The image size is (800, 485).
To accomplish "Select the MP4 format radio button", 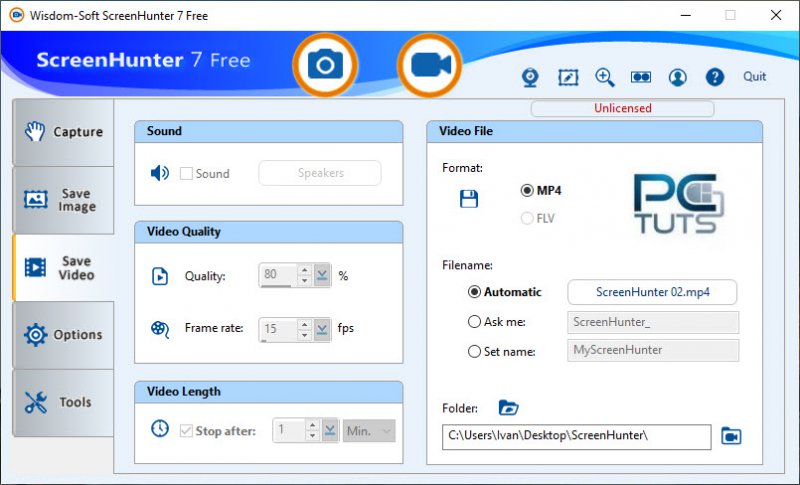I will 527,190.
